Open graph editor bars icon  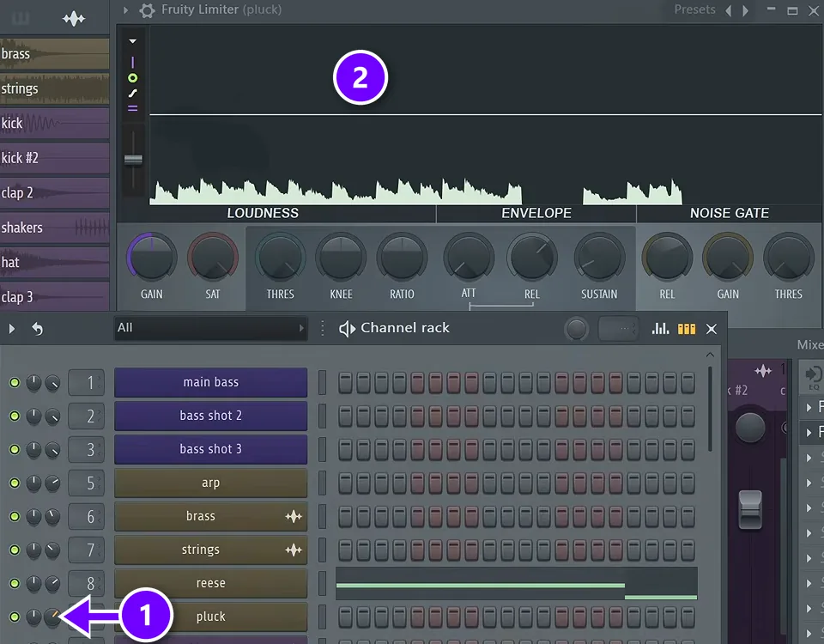coord(660,329)
